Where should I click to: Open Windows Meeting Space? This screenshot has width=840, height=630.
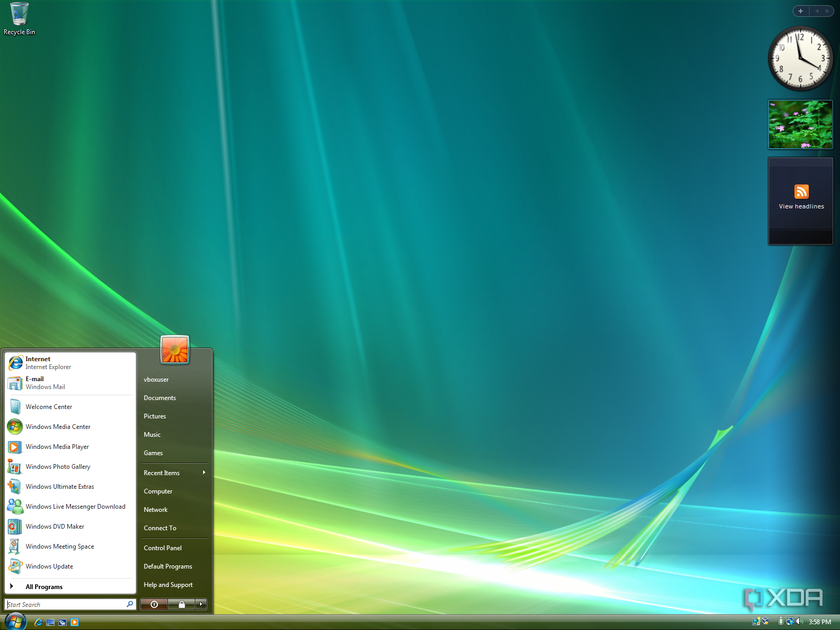[70, 547]
